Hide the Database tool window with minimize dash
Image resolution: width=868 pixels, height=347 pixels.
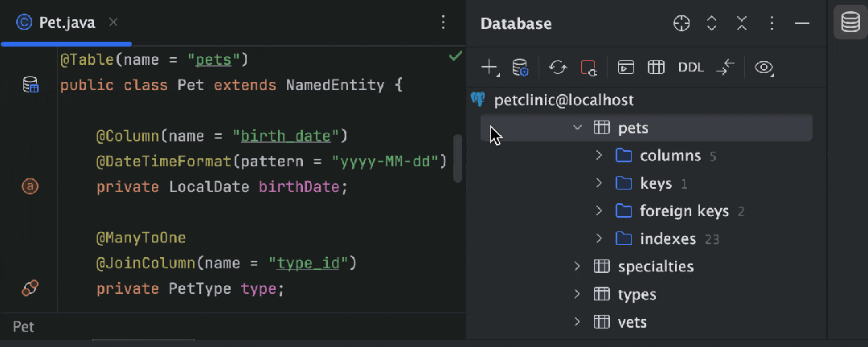click(x=801, y=23)
